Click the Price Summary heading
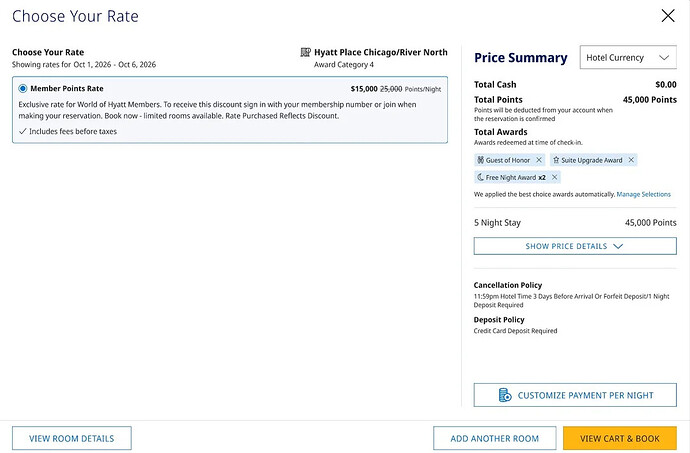The height and width of the screenshot is (453, 690). [x=521, y=58]
